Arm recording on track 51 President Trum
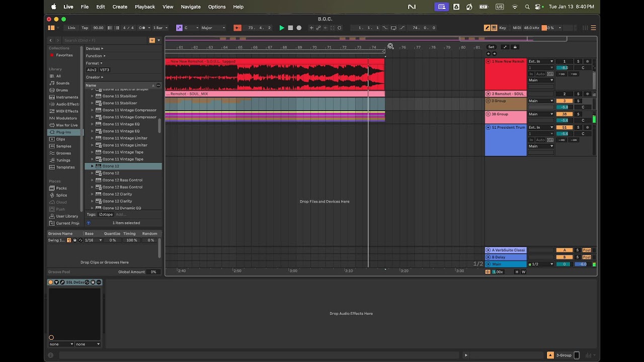This screenshot has width=644, height=362. coord(587,128)
